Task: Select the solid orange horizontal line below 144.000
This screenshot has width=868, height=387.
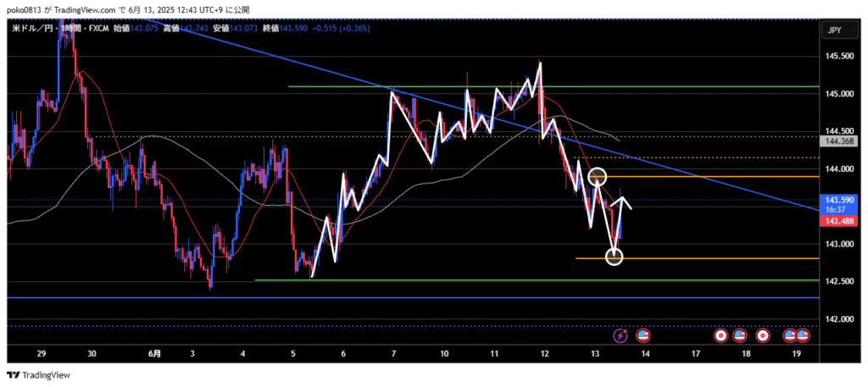Action: tap(721, 177)
